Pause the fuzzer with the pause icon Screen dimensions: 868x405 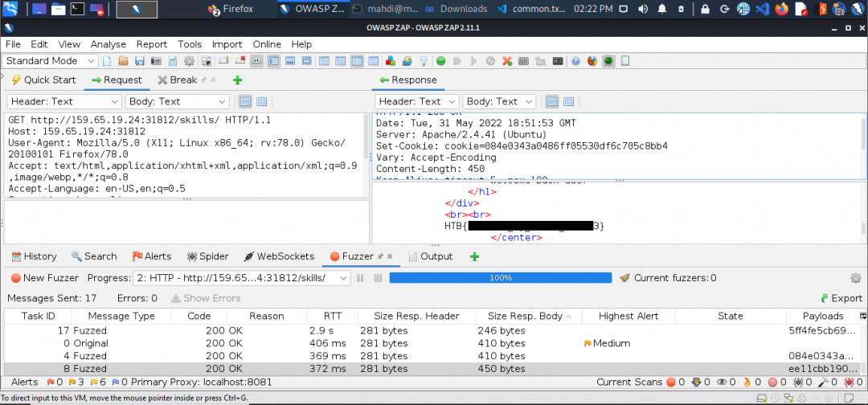pos(360,278)
